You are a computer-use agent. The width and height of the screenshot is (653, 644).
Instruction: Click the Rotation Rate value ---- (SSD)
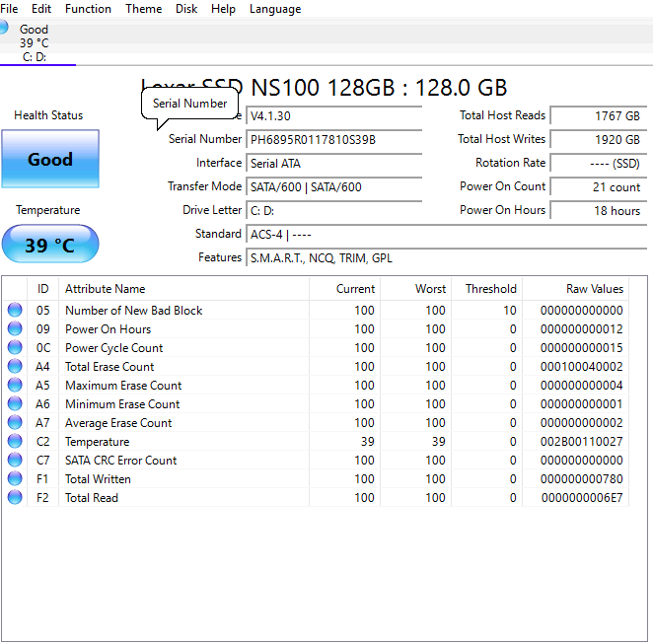coord(599,163)
